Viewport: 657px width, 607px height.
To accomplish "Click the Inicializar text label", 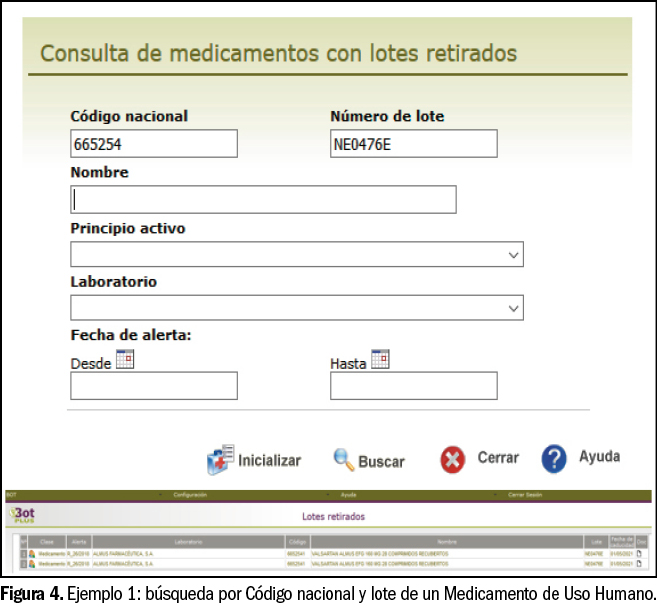I will tap(269, 460).
